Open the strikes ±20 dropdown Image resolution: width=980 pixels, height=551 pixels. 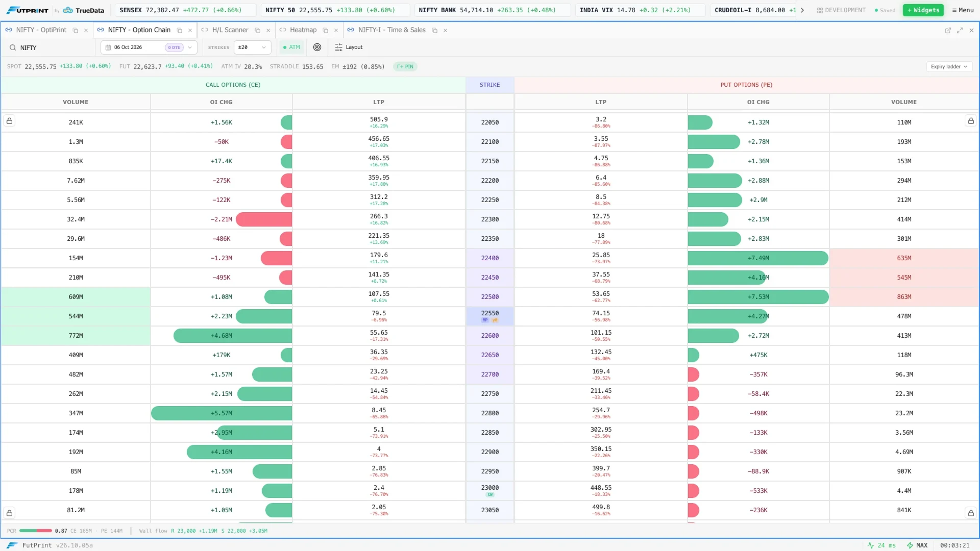(252, 47)
